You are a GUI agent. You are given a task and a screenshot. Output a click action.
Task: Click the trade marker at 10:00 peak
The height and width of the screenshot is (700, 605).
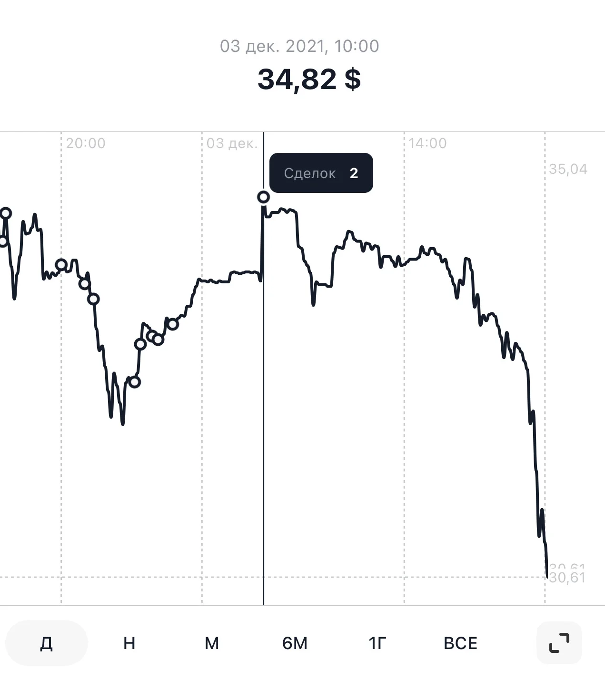tap(263, 197)
